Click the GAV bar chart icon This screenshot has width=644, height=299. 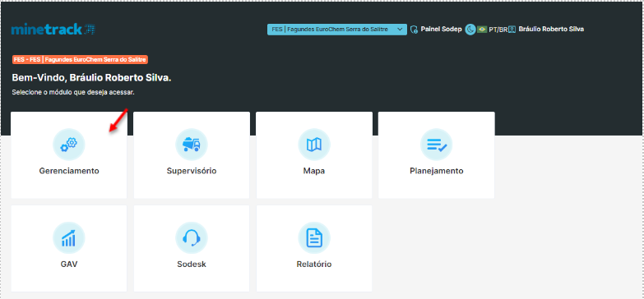point(69,238)
